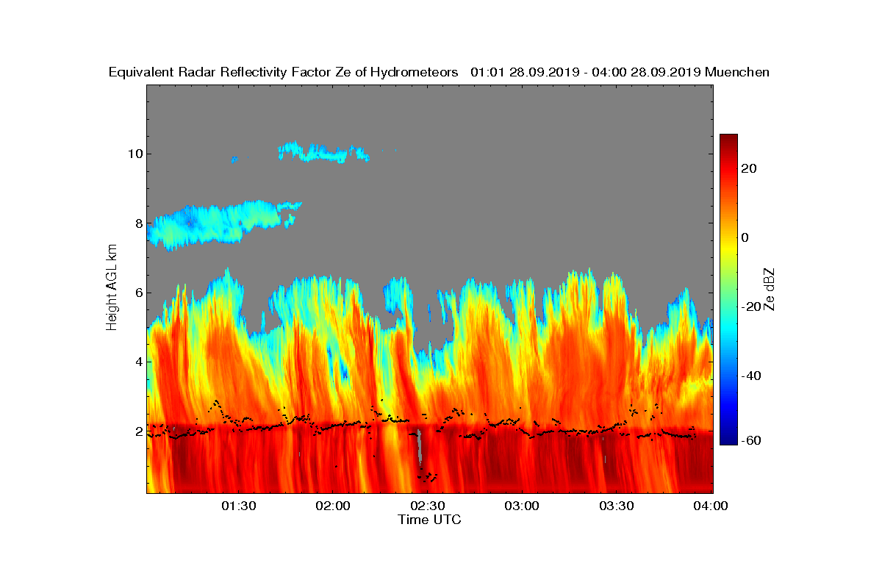Click the 'Time UTC' axis label
This screenshot has height=588, width=882.
[x=429, y=520]
